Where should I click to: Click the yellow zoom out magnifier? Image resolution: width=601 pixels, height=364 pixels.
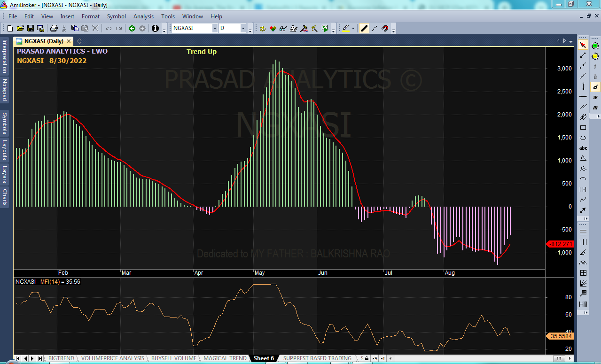click(595, 56)
